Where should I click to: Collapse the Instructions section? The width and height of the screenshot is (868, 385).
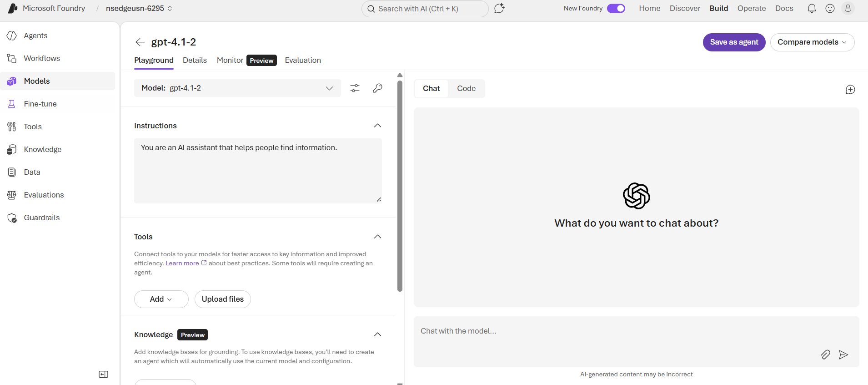[377, 126]
